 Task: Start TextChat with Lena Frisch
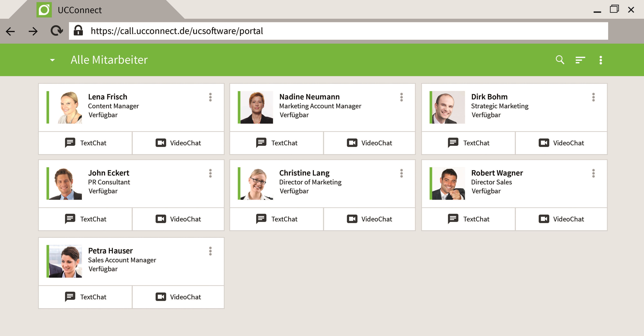pos(85,143)
